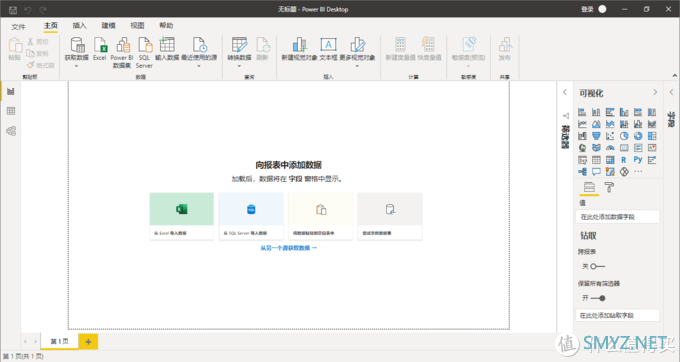Expand the Fields (字段) pane chevron
The height and width of the screenshot is (362, 680).
point(671,92)
